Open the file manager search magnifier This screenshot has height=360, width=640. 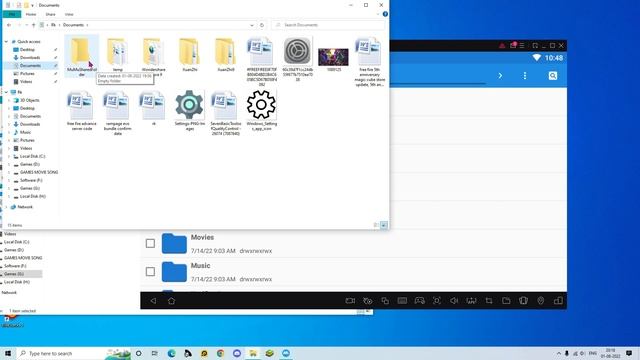(553, 76)
